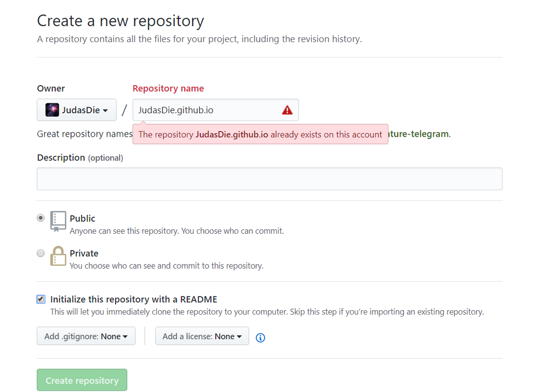This screenshot has height=392, width=550.
Task: Select the Public radio button
Action: click(41, 218)
